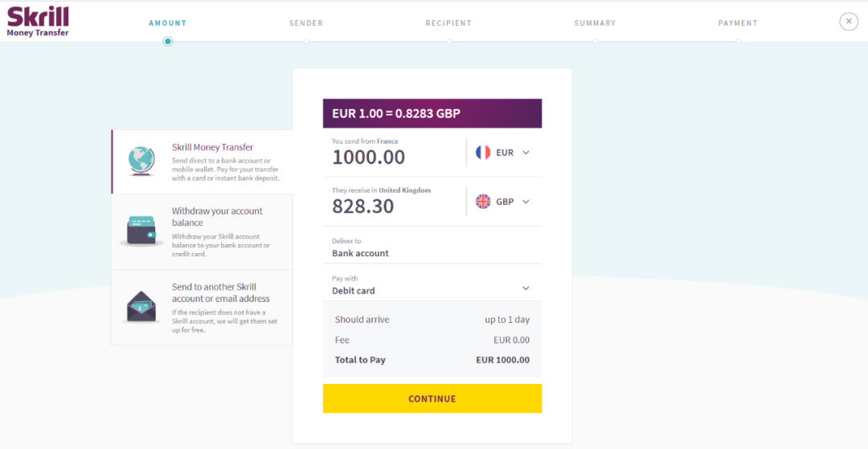The height and width of the screenshot is (449, 868).
Task: Expand the EUR currency dropdown
Action: tap(526, 153)
